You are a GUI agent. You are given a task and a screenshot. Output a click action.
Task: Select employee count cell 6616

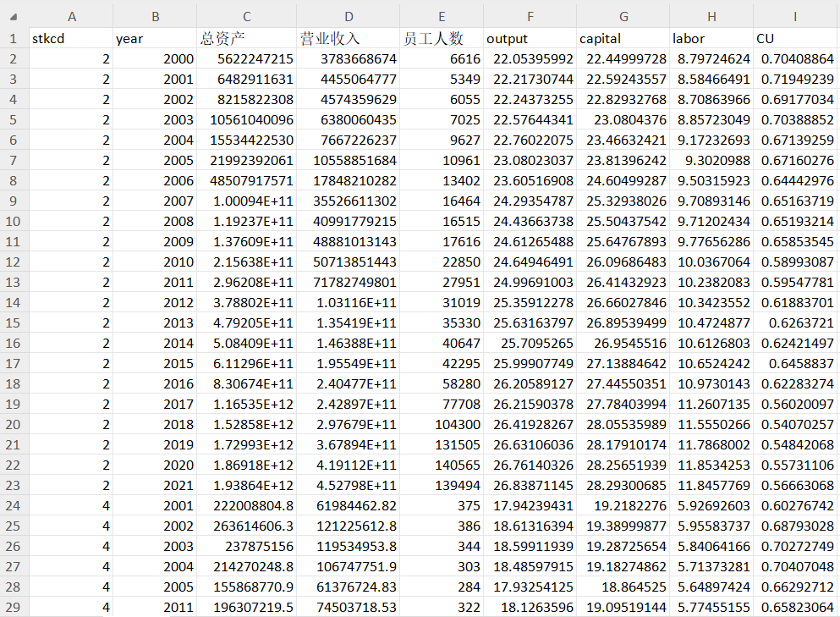click(x=442, y=59)
